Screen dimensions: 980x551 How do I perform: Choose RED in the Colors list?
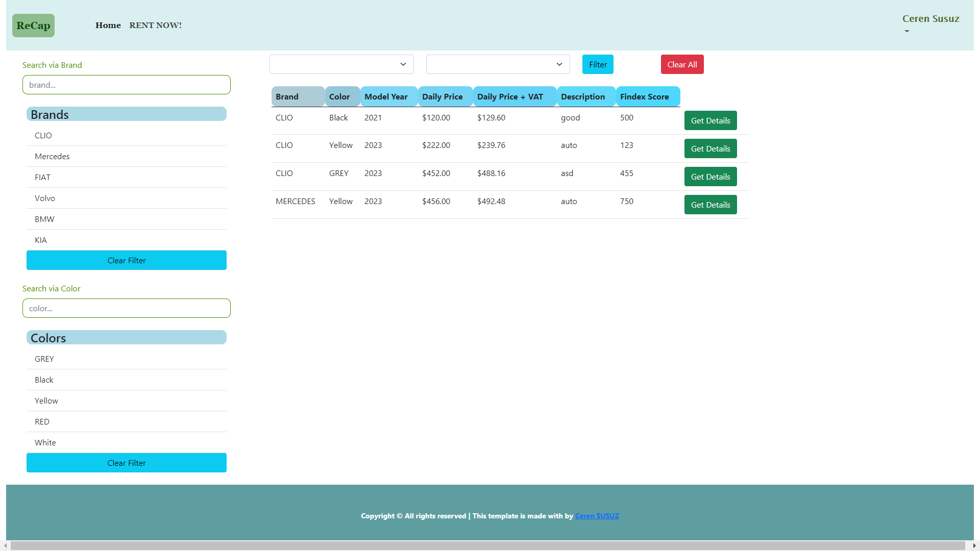[x=42, y=422]
